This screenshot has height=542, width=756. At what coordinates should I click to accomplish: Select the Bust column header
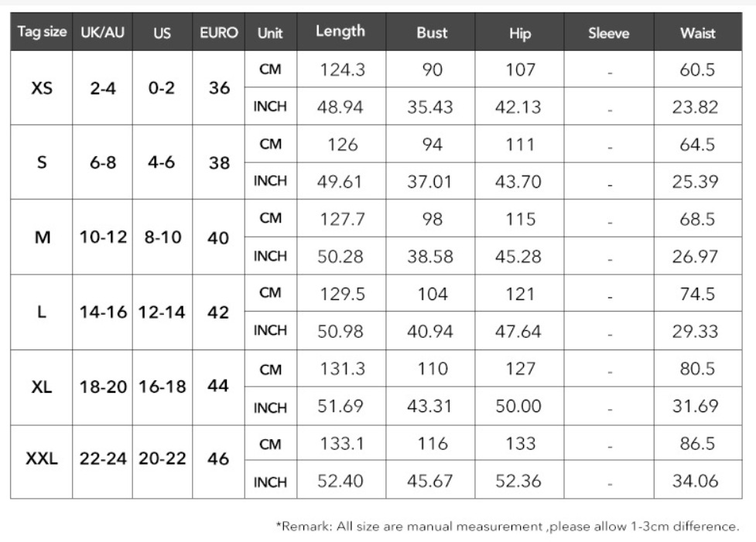[432, 33]
